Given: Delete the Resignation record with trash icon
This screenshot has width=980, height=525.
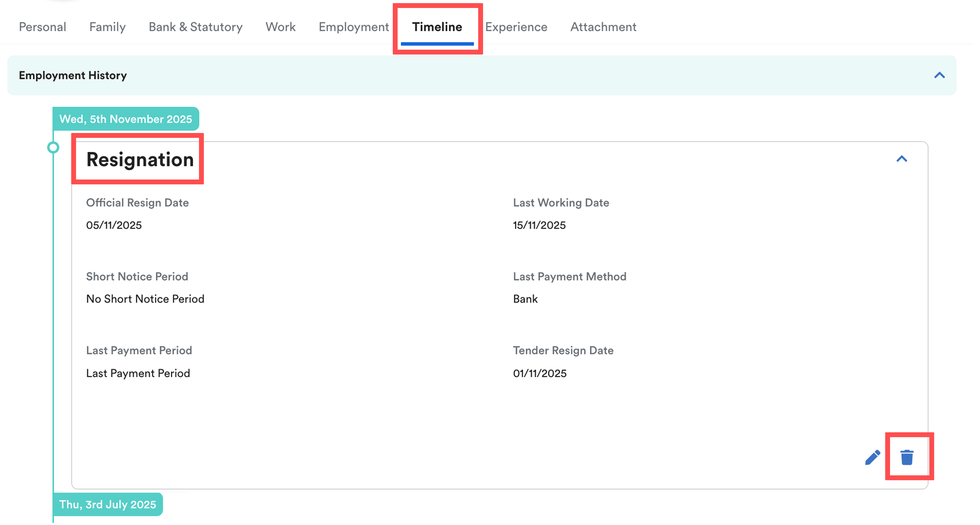Looking at the screenshot, I should [907, 457].
